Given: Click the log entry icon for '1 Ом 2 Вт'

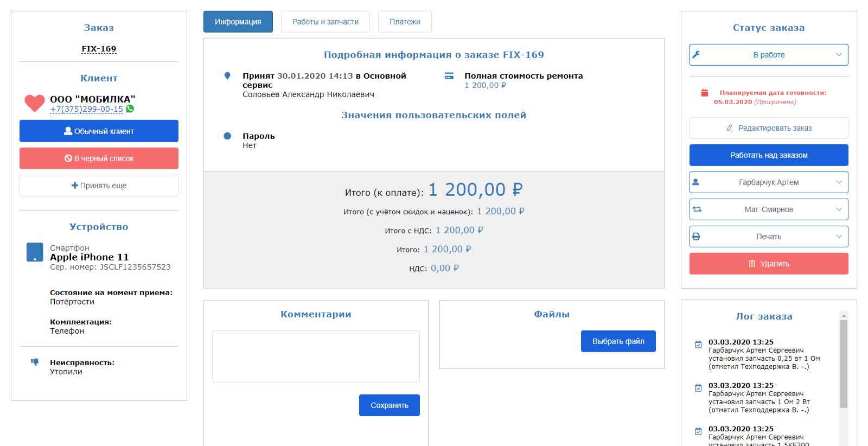Looking at the screenshot, I should coord(698,388).
